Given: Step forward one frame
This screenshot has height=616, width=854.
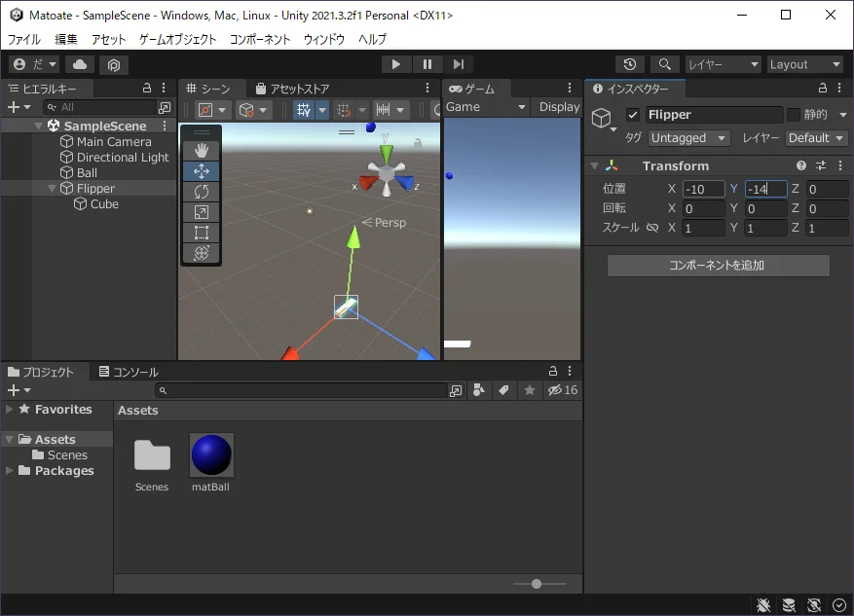Looking at the screenshot, I should 459,64.
